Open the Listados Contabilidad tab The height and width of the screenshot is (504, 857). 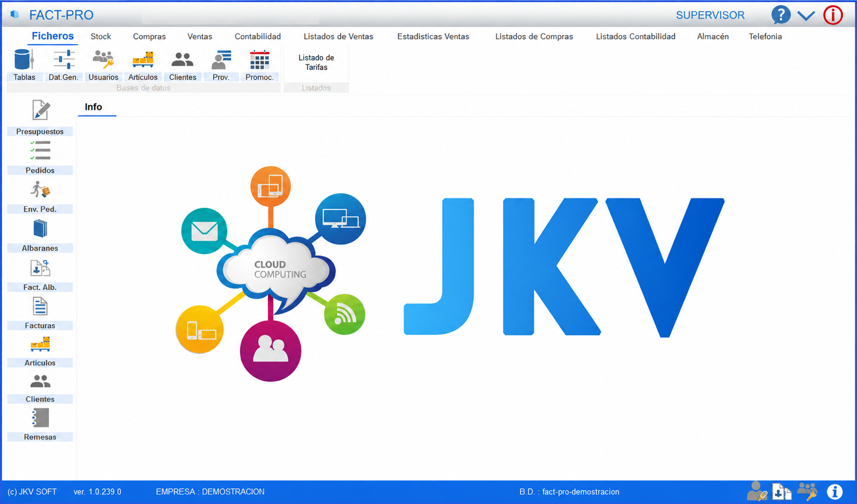point(635,36)
